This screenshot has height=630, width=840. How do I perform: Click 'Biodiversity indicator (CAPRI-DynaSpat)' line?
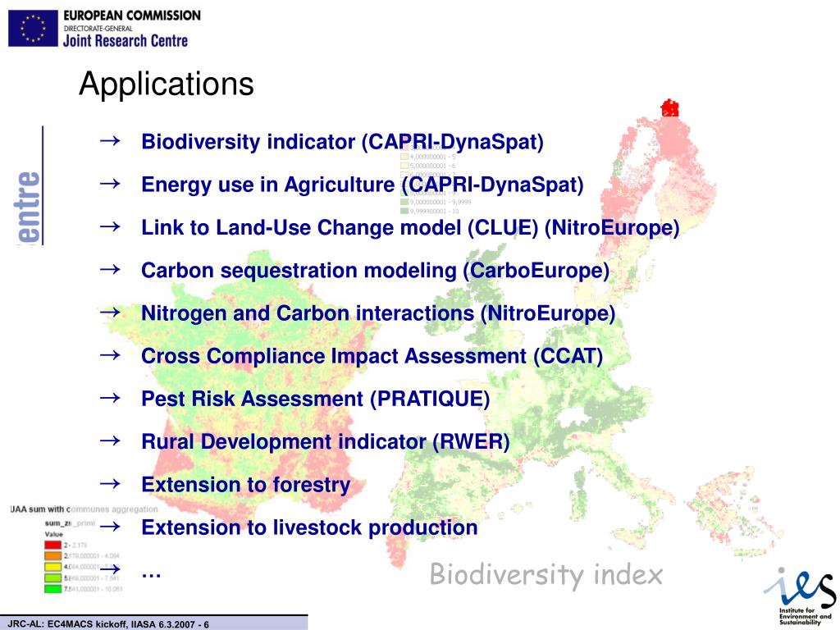click(342, 142)
